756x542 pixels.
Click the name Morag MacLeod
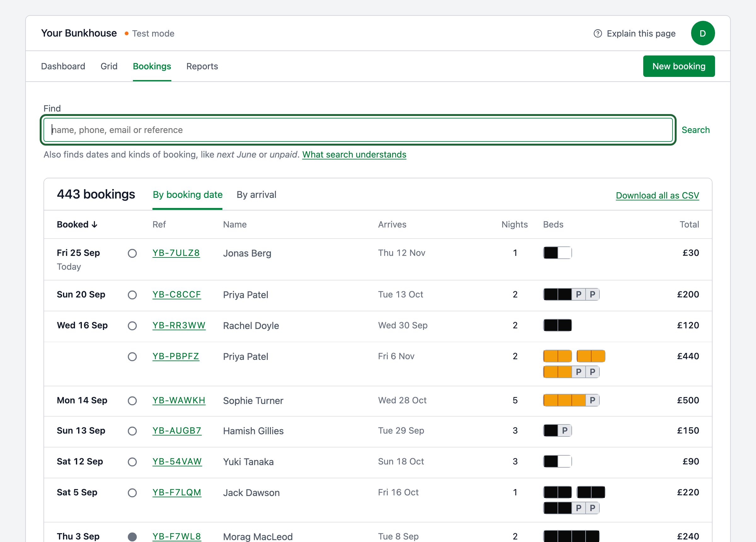click(x=258, y=537)
